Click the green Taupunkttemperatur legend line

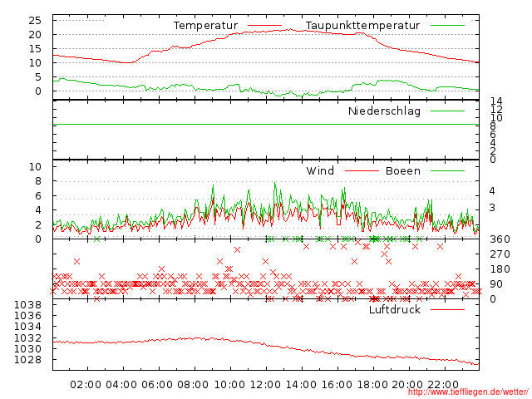point(447,26)
